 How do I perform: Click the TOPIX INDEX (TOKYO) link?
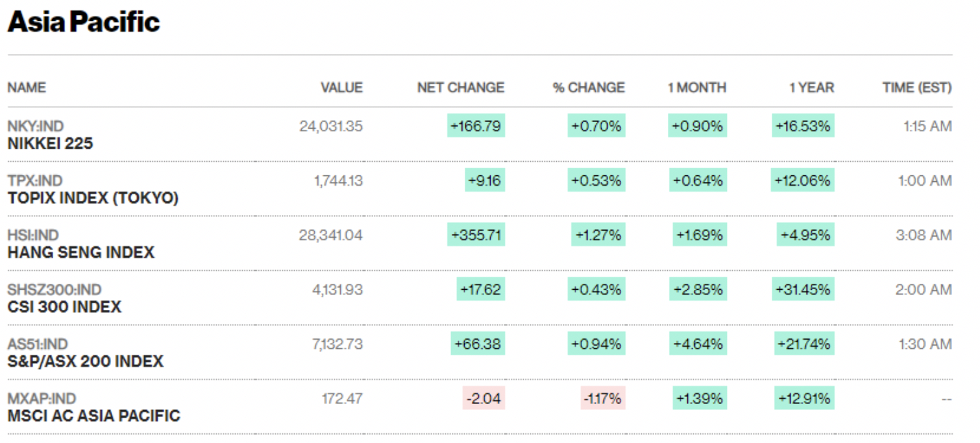click(x=93, y=198)
